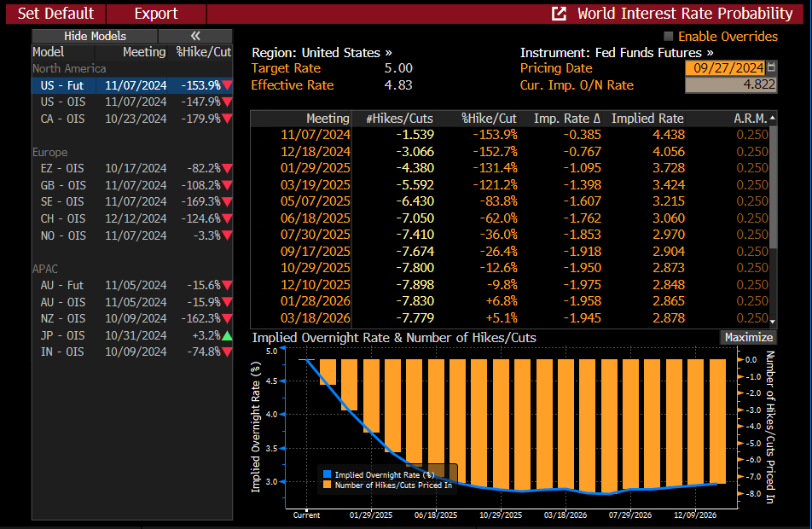The width and height of the screenshot is (812, 529).
Task: Select the IN - OIS model row
Action: point(132,352)
